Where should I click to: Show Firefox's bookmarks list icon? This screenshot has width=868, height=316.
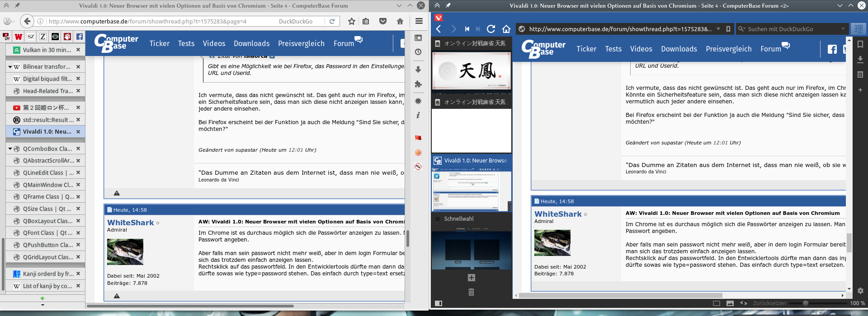pos(366,21)
